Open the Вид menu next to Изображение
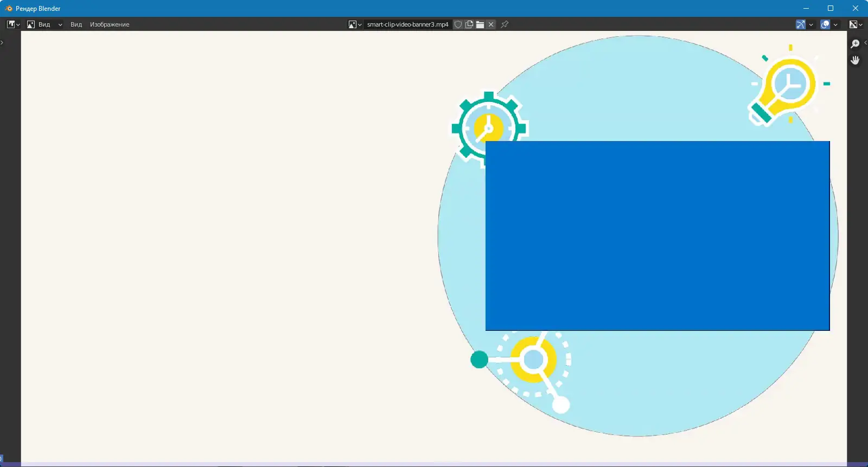This screenshot has width=868, height=467. click(x=76, y=24)
